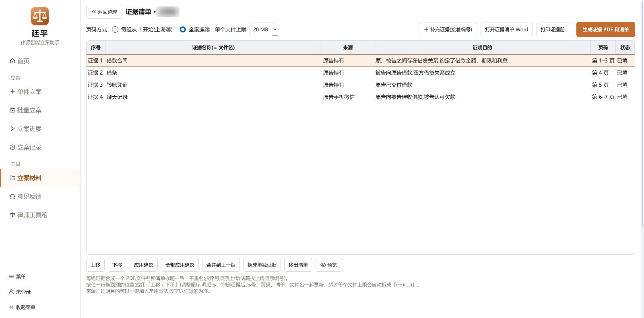
Task: Click 返回整理 back button
Action: coord(104,12)
